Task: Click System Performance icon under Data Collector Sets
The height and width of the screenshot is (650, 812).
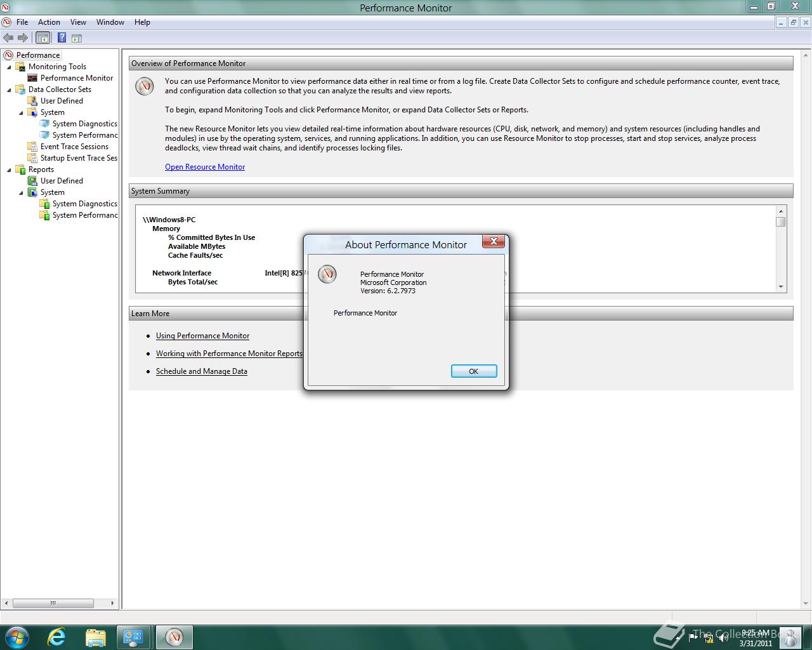Action: [44, 135]
